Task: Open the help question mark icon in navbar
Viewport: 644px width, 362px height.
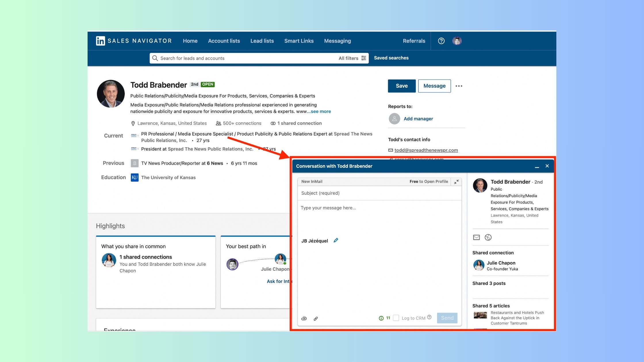Action: (441, 41)
